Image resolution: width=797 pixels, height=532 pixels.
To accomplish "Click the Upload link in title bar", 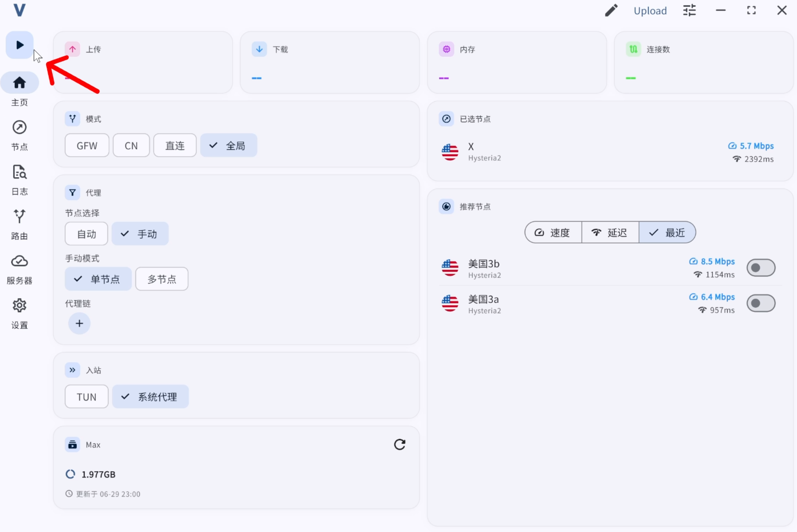I will (650, 10).
